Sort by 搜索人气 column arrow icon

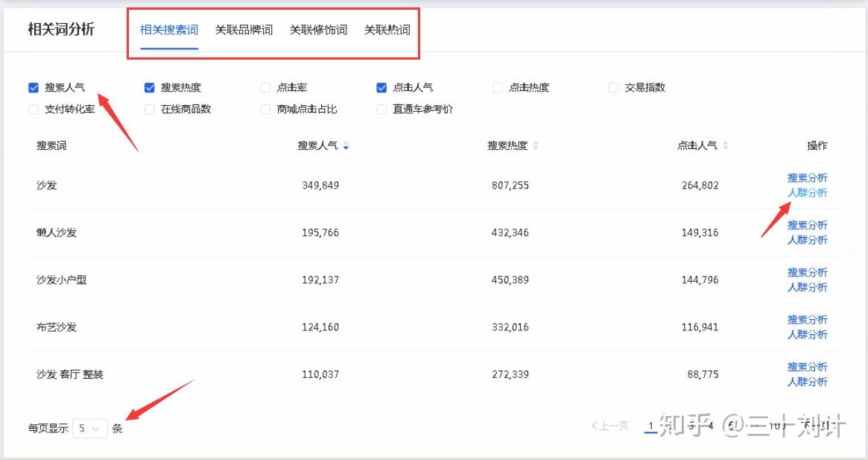(x=346, y=146)
